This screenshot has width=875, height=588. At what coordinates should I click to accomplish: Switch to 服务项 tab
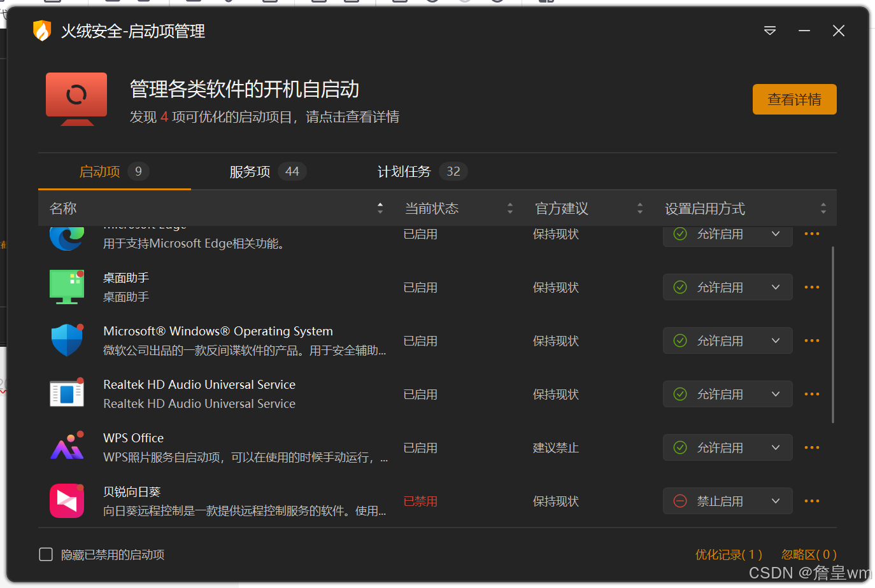pos(267,171)
